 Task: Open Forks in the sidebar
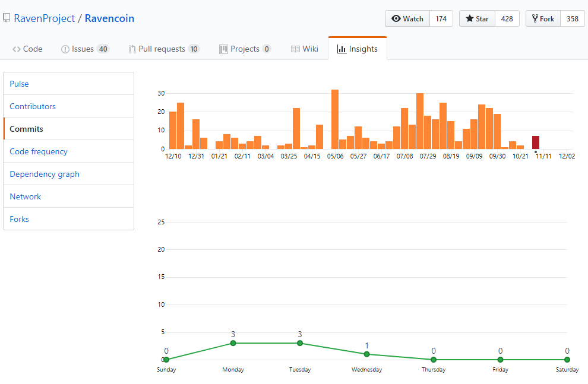coord(69,219)
